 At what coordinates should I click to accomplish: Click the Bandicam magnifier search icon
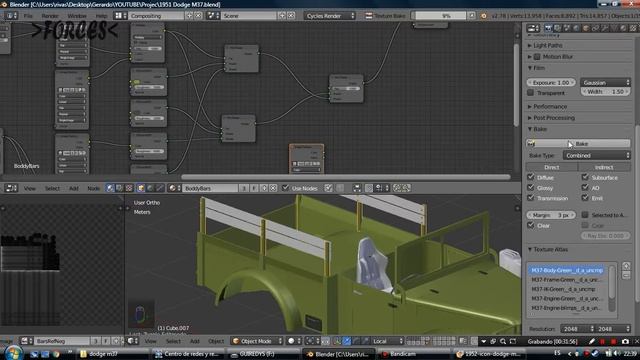pos(503,341)
